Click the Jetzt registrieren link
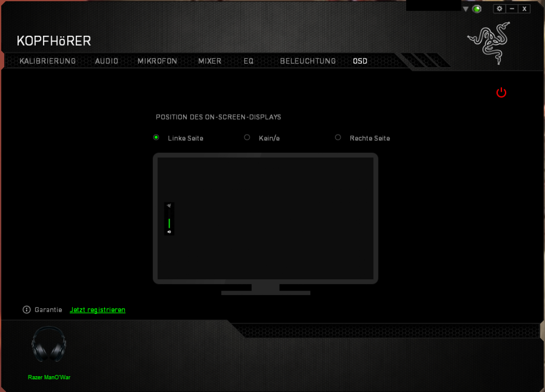This screenshot has width=545, height=392. (98, 310)
